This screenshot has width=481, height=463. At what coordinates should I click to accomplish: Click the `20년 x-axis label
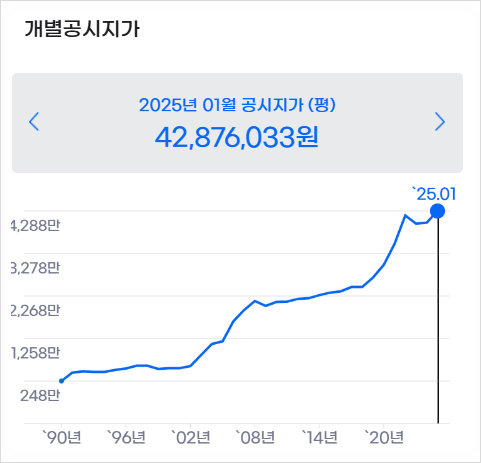(384, 437)
